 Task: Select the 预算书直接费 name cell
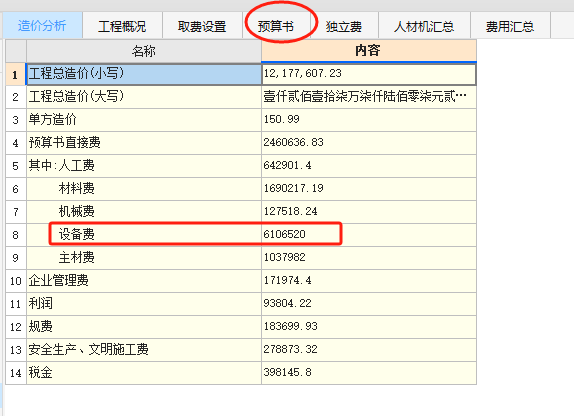click(144, 143)
